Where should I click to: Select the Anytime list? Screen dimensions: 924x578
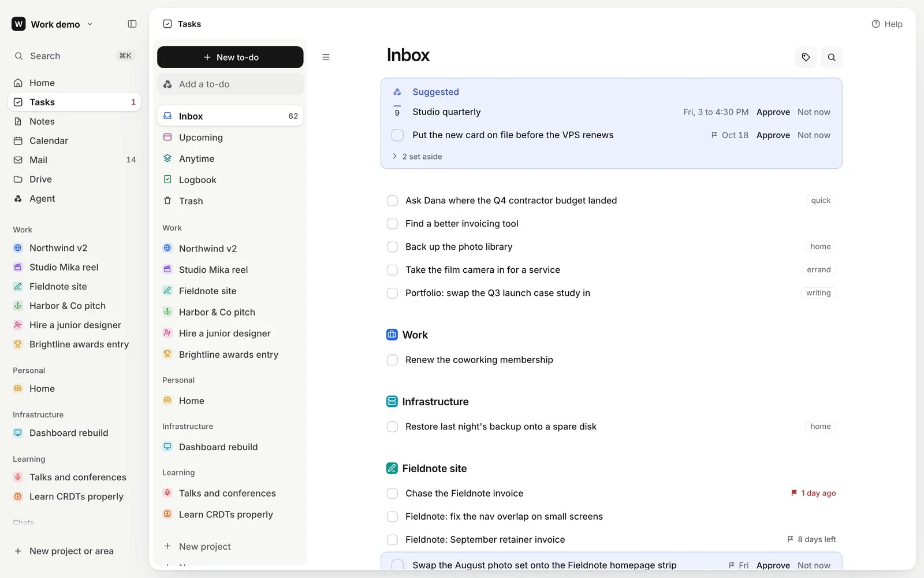pos(230,158)
